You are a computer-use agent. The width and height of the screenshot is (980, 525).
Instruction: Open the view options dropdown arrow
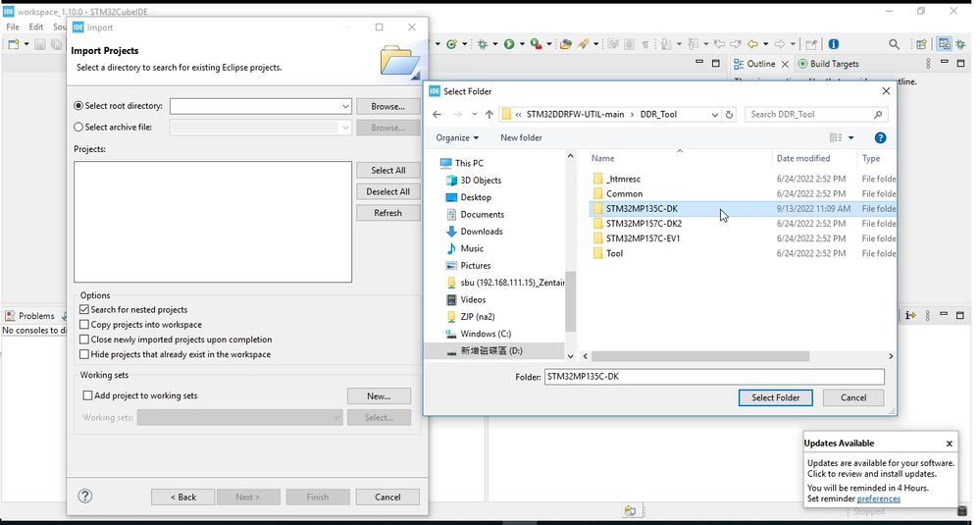tap(851, 138)
